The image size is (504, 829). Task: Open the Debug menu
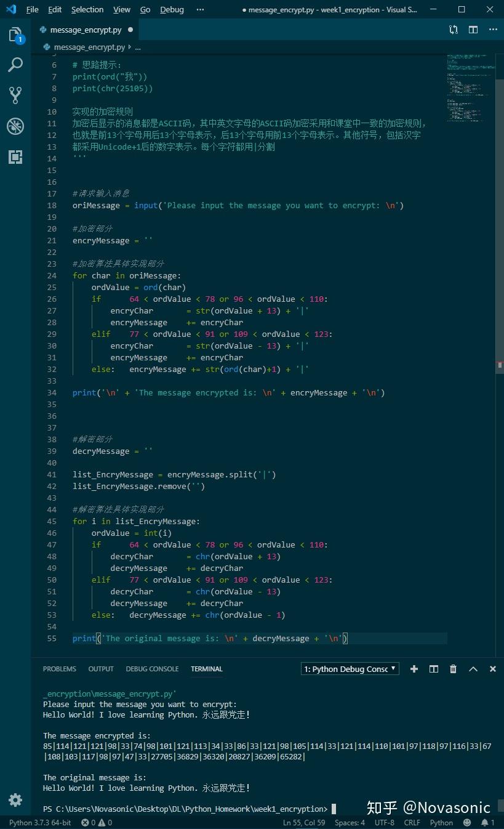click(x=172, y=9)
